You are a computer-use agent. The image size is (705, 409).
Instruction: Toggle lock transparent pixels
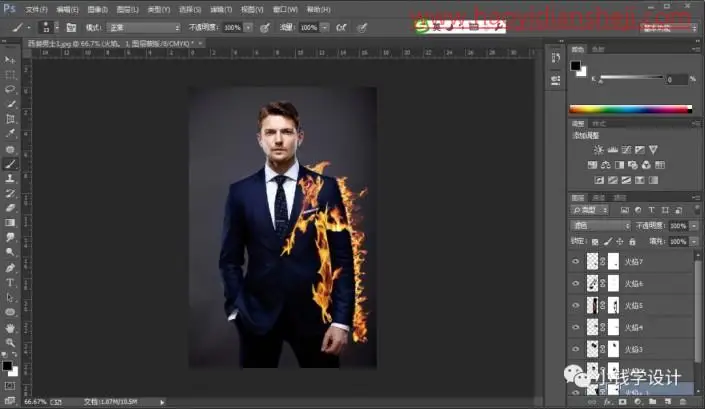[x=595, y=242]
